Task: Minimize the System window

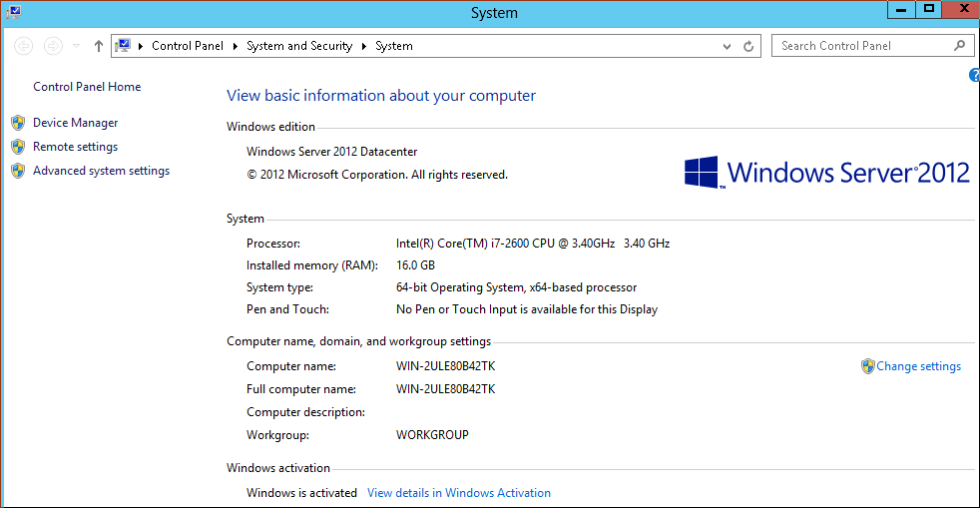Action: 901,9
